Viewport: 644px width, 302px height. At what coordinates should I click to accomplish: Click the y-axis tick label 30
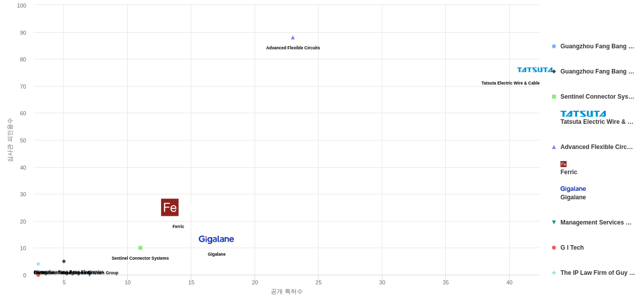[23, 194]
